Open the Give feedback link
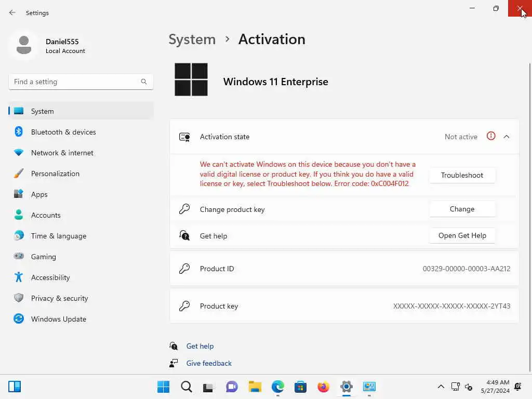This screenshot has height=399, width=532. coord(209,363)
